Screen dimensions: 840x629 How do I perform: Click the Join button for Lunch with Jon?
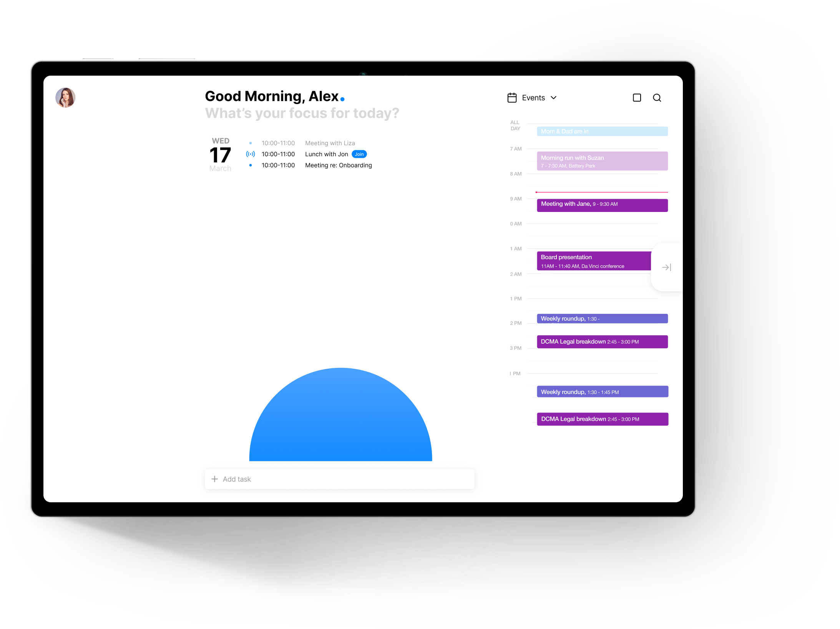tap(359, 153)
